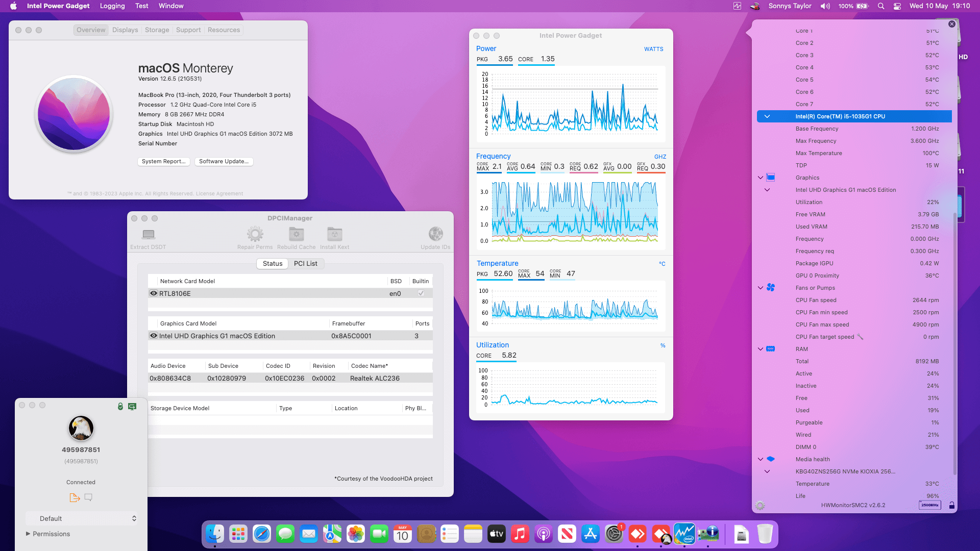The width and height of the screenshot is (980, 551).
Task: Open App Store from the Dock
Action: [591, 534]
